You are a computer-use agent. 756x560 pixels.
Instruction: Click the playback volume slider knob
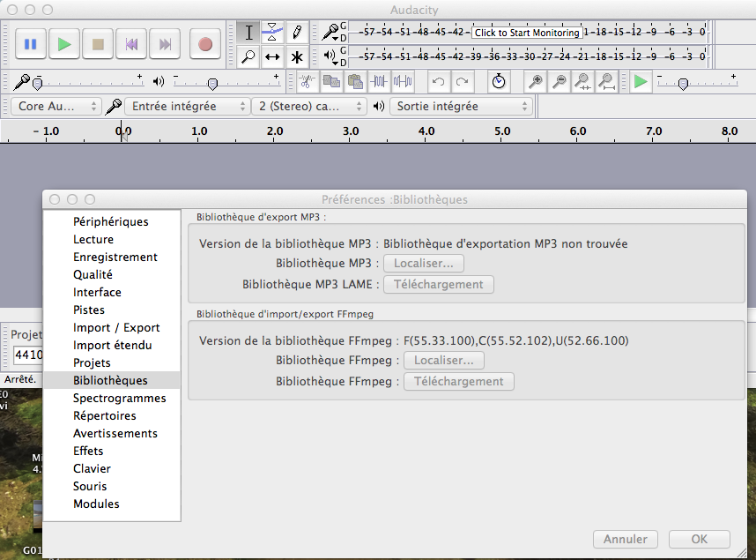point(212,84)
